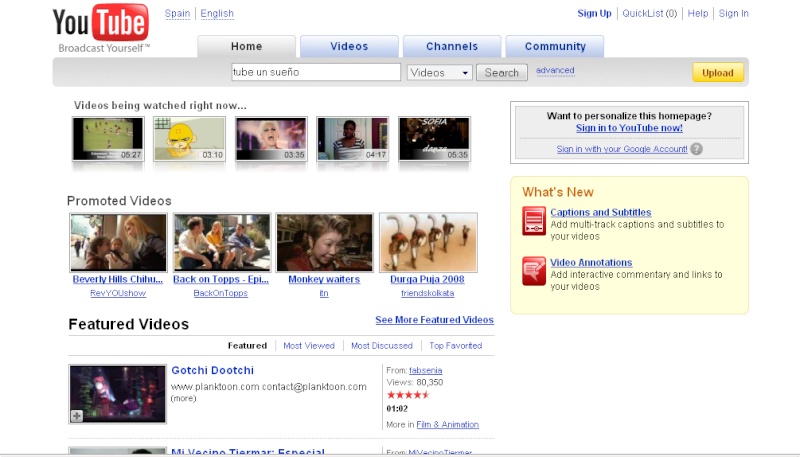The width and height of the screenshot is (800, 457).
Task: Click See More Featured Videos link
Action: [434, 320]
